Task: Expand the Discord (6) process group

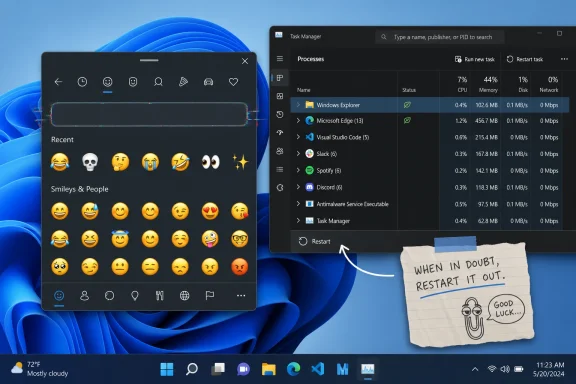Action: click(298, 187)
